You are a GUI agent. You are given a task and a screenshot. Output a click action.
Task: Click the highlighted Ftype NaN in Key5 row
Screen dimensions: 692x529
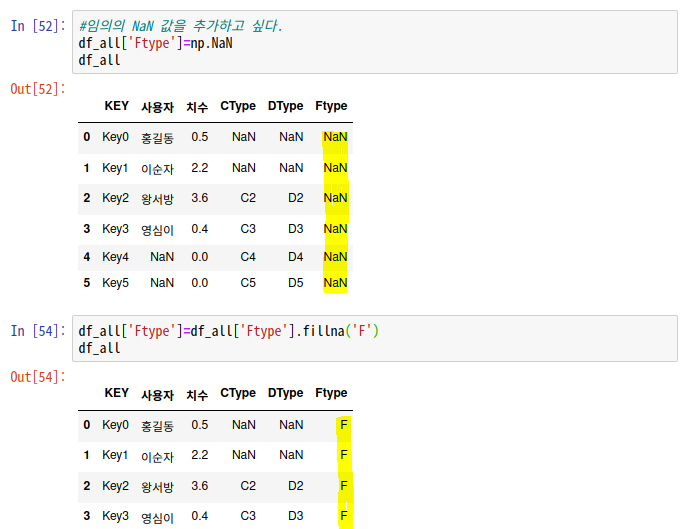[335, 283]
